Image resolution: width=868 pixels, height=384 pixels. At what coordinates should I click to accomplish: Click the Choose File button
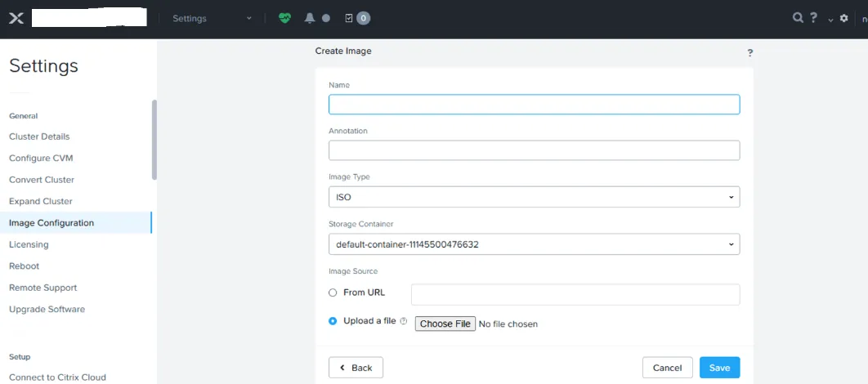(x=445, y=324)
